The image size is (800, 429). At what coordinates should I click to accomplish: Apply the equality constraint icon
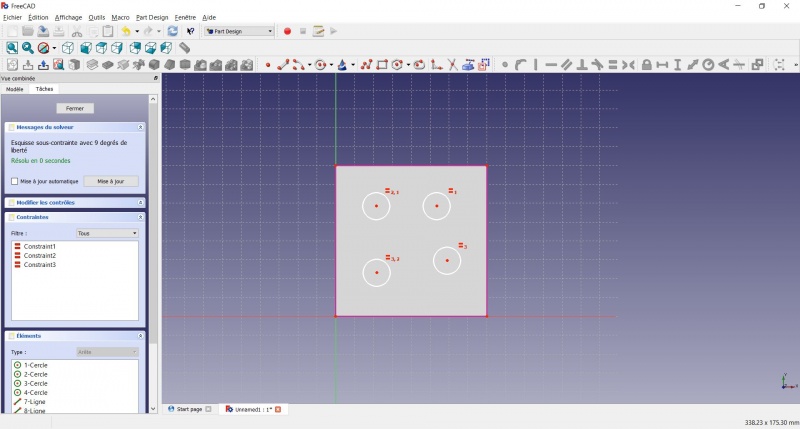click(x=613, y=65)
